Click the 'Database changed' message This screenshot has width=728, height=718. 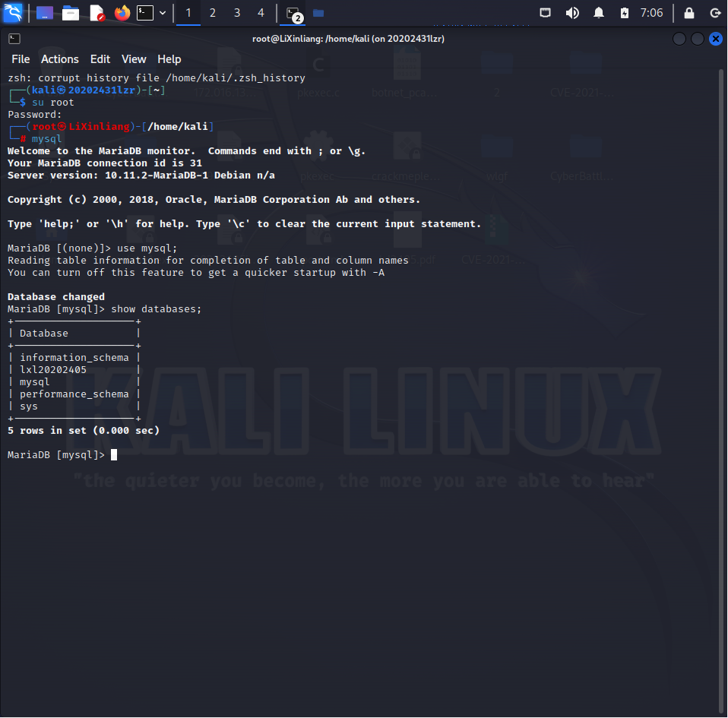[x=56, y=297]
